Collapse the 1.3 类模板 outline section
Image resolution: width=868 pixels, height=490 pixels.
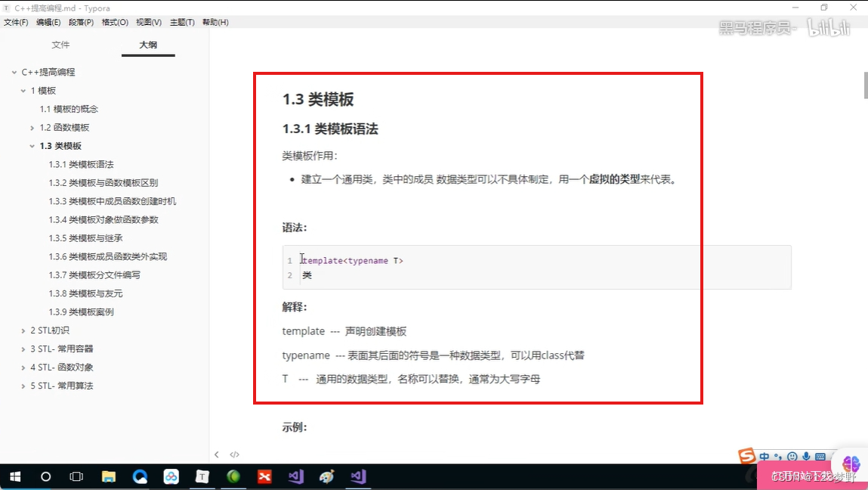pyautogui.click(x=32, y=145)
